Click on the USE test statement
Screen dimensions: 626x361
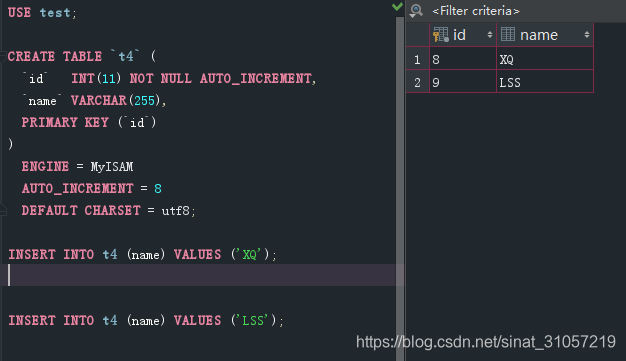[x=42, y=13]
